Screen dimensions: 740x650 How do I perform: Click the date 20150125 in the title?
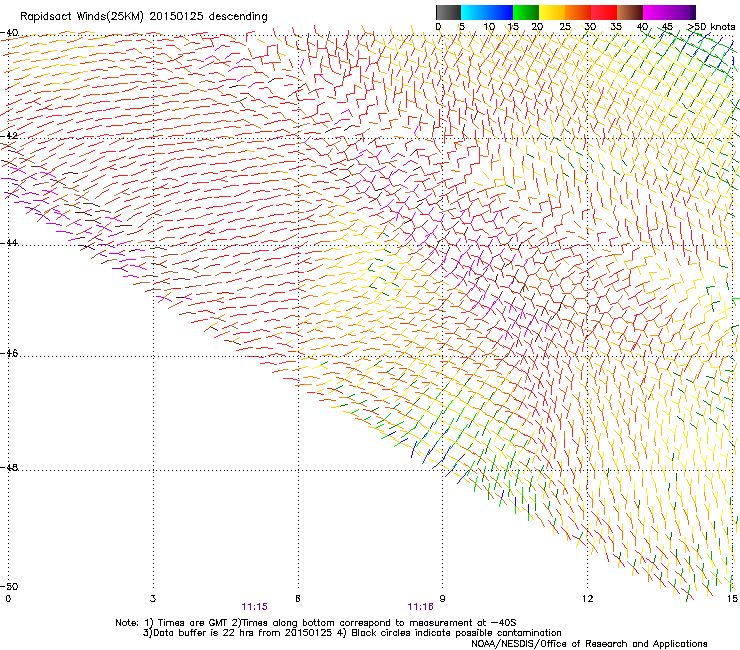tap(177, 17)
